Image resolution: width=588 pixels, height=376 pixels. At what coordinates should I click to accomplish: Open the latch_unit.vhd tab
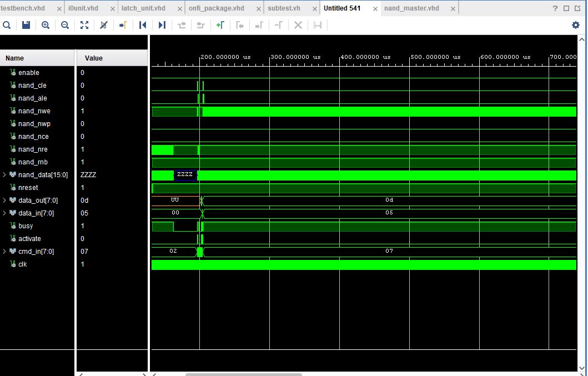click(143, 8)
